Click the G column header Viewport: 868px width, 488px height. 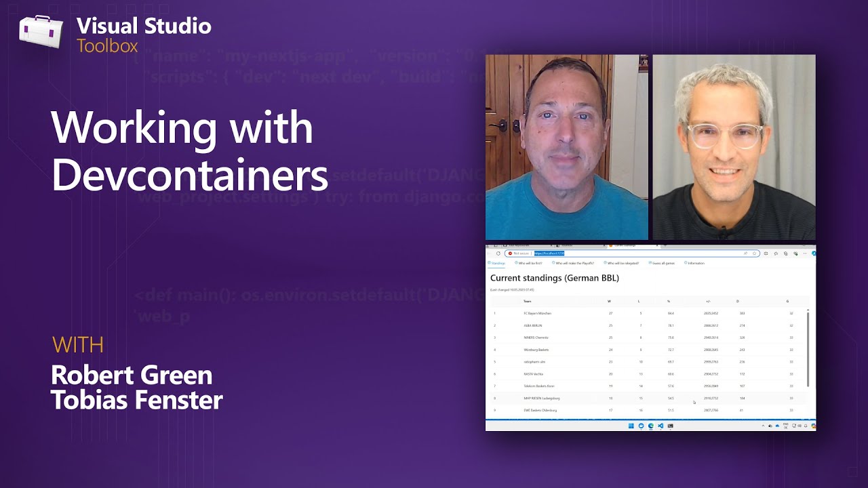pyautogui.click(x=787, y=301)
